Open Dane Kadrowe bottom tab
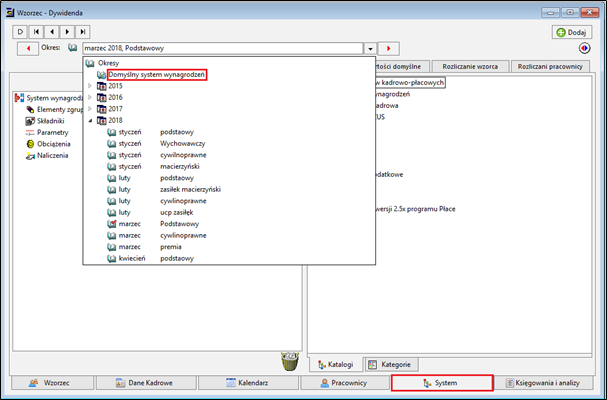Image resolution: width=607 pixels, height=400 pixels. pyautogui.click(x=146, y=383)
